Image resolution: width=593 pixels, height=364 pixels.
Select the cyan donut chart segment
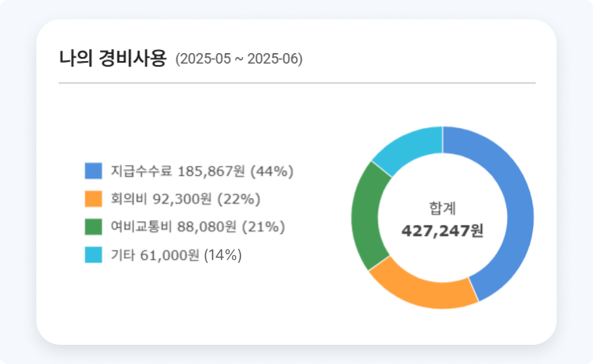[x=411, y=147]
